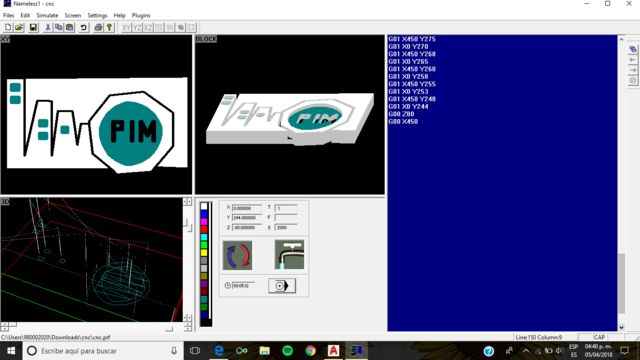Click the T tool number field
This screenshot has width=640, height=360.
(x=286, y=208)
